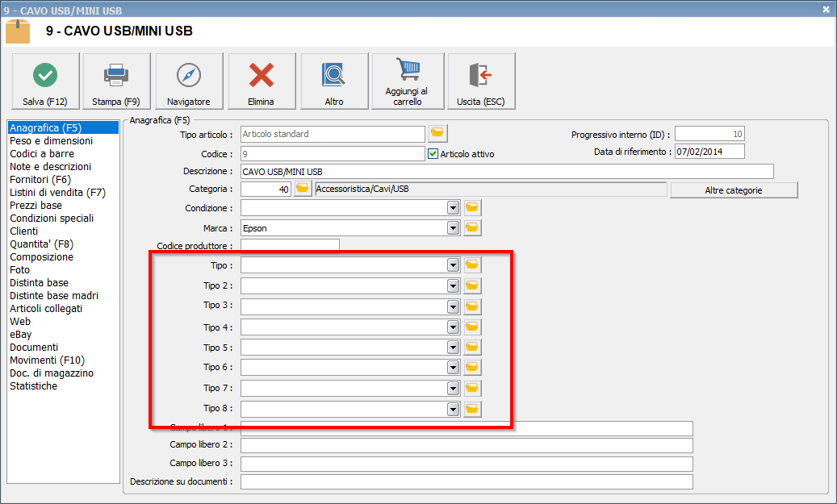Open folder icon beside Tipo field
The height and width of the screenshot is (504, 837).
(472, 264)
